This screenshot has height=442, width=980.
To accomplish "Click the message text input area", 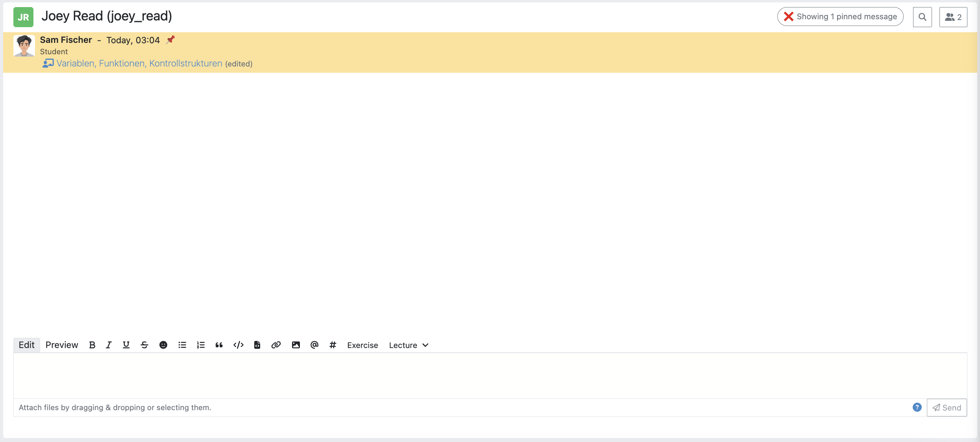I will (x=490, y=375).
